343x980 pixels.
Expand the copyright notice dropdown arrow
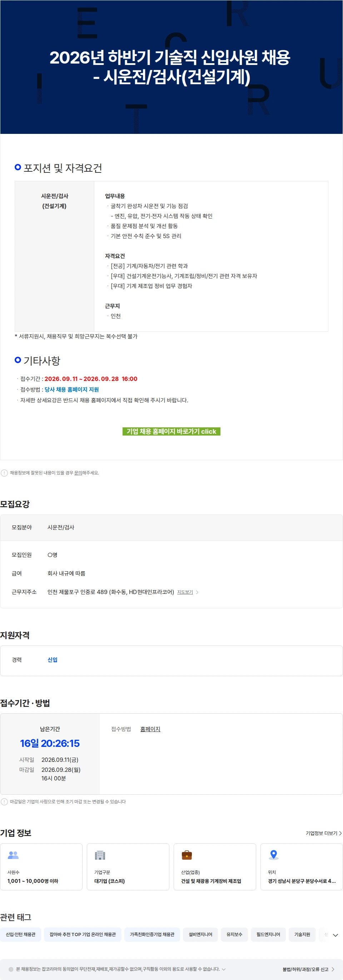(x=223, y=969)
